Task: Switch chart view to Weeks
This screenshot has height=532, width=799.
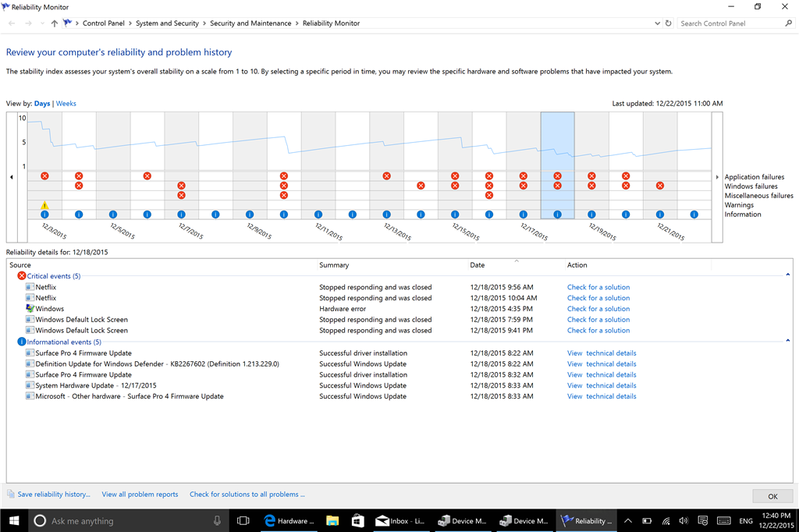Action: (x=66, y=103)
